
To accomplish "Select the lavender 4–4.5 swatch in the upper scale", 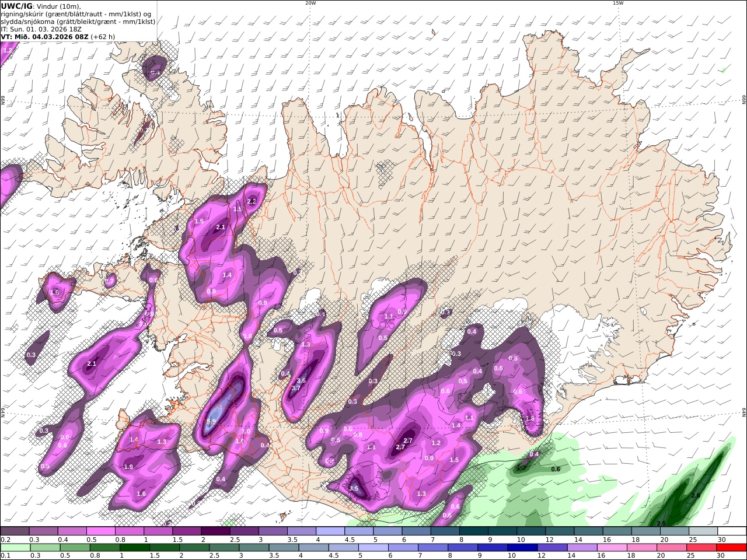I will pos(330,531).
